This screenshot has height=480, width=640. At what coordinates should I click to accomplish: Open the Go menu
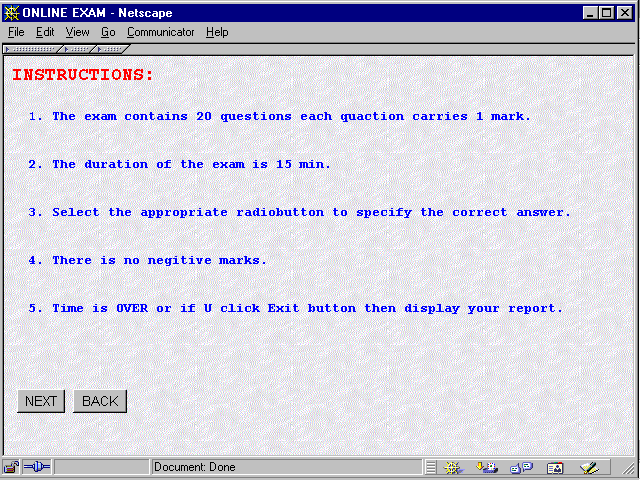point(108,32)
